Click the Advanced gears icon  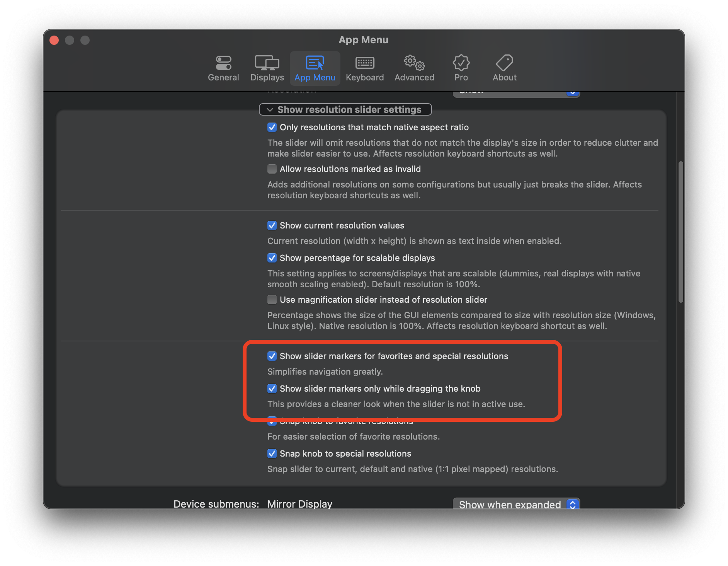point(414,63)
